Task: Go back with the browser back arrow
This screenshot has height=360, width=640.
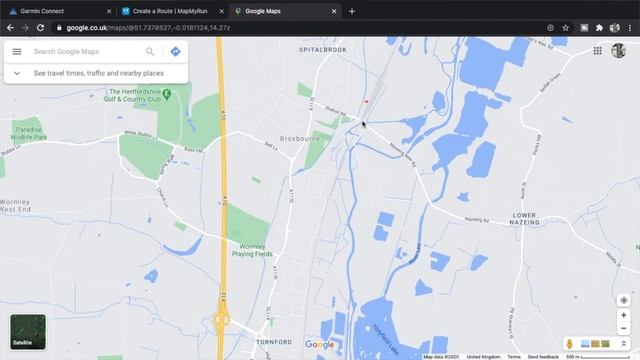Action: (x=10, y=28)
